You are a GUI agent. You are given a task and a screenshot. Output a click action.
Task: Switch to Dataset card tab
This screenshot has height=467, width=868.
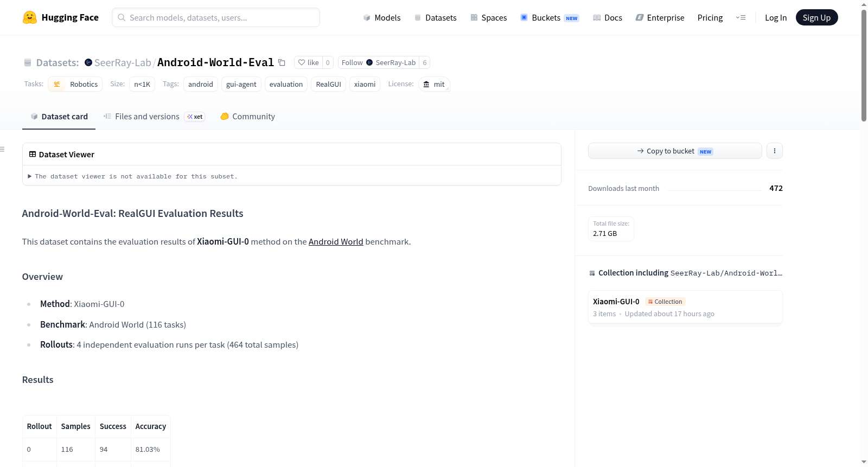click(59, 117)
